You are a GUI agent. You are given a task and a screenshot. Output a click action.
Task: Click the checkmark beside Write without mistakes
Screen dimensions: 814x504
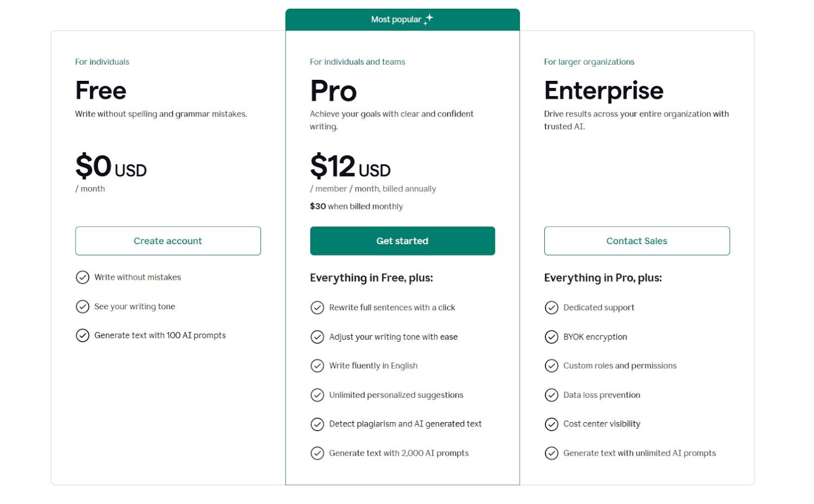[82, 277]
